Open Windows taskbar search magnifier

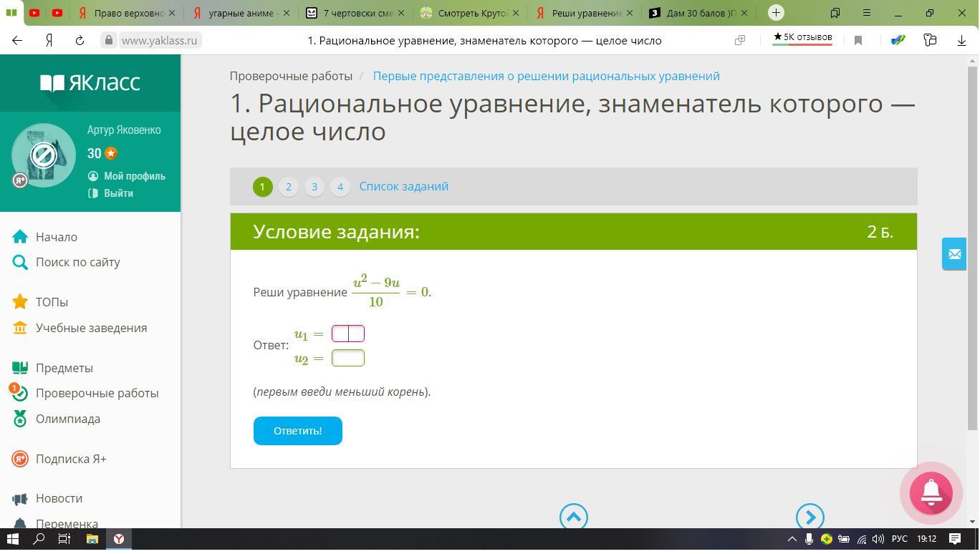pos(39,539)
